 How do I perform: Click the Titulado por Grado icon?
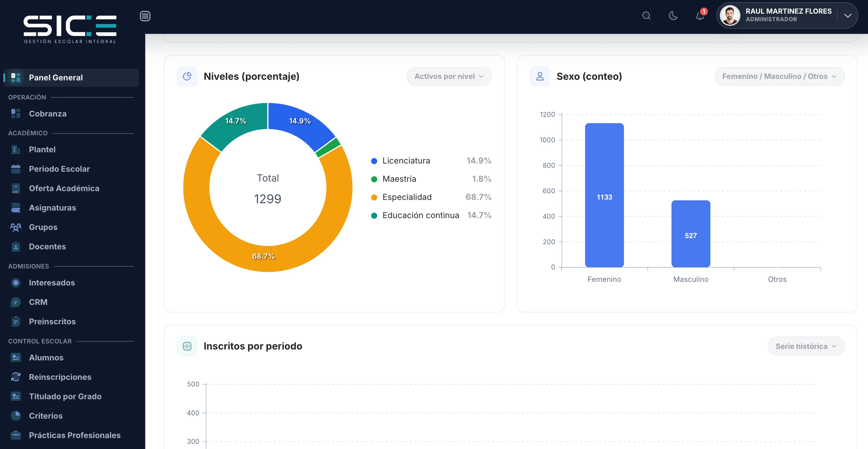pos(15,397)
